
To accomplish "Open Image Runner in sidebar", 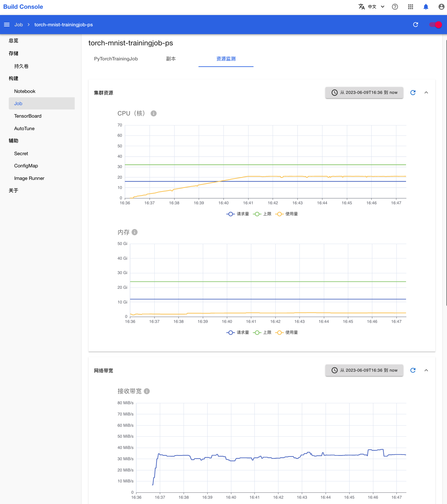I will coord(29,178).
